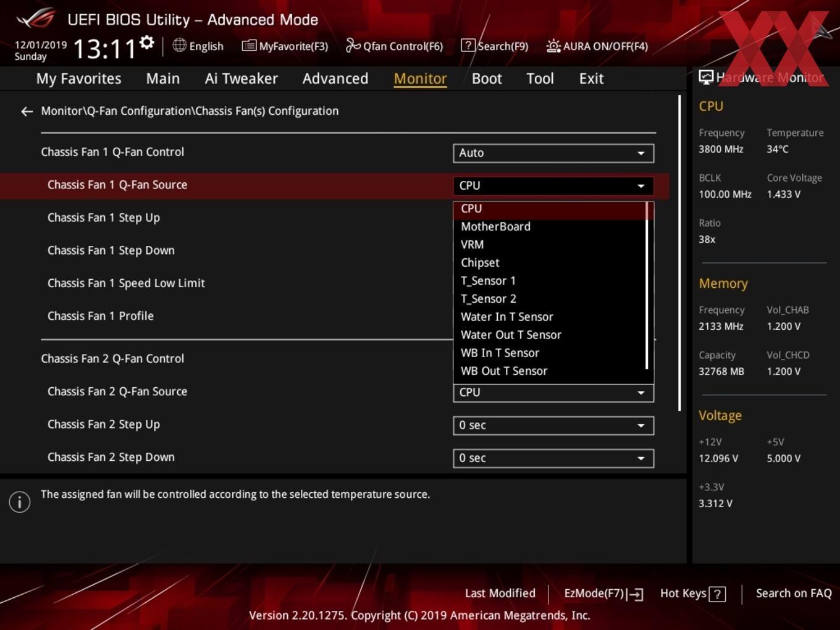Select Water In T Sensor option
Screen dimensions: 840x630
coord(550,317)
